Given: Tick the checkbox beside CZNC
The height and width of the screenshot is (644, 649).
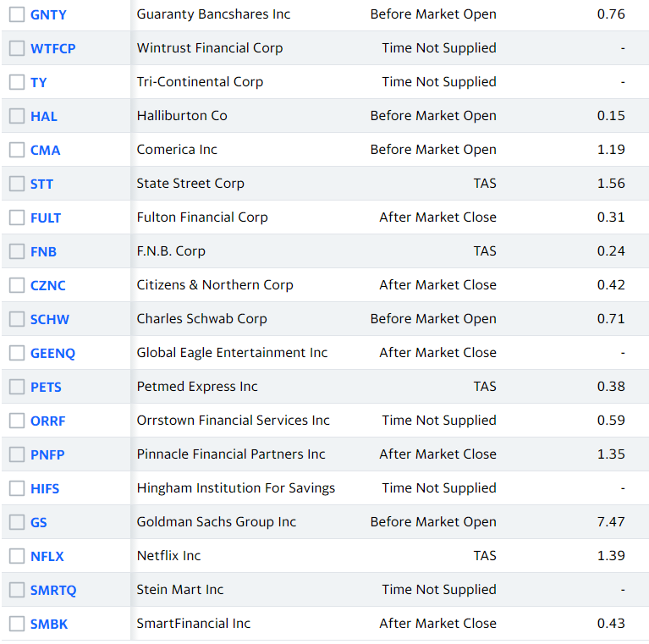Looking at the screenshot, I should tap(17, 285).
